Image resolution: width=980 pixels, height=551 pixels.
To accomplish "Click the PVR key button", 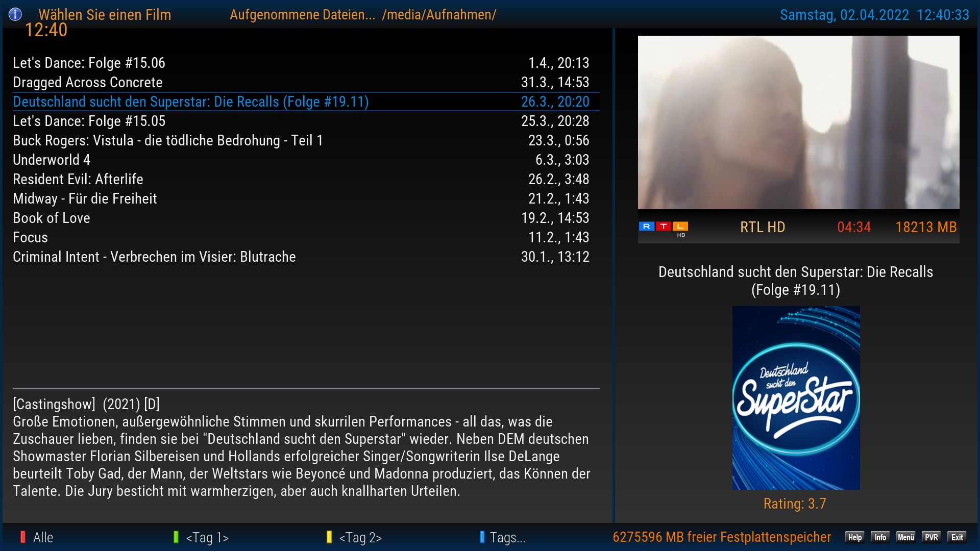I will [931, 537].
